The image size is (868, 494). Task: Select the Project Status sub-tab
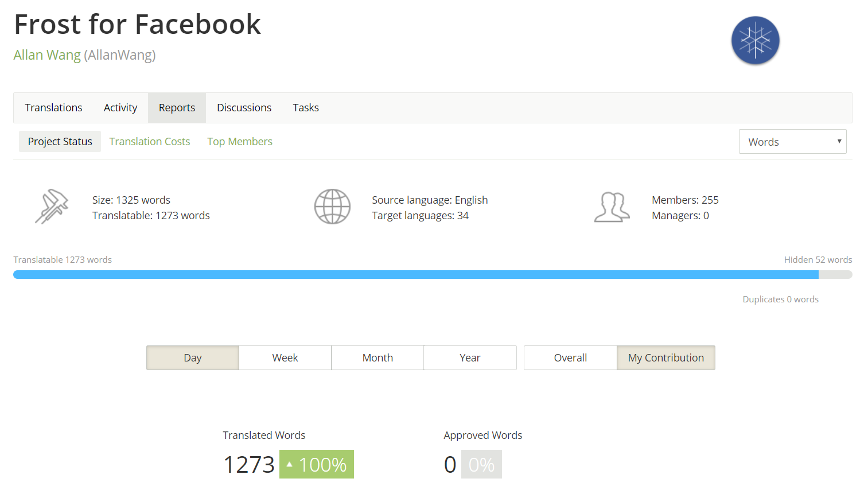[x=60, y=142]
